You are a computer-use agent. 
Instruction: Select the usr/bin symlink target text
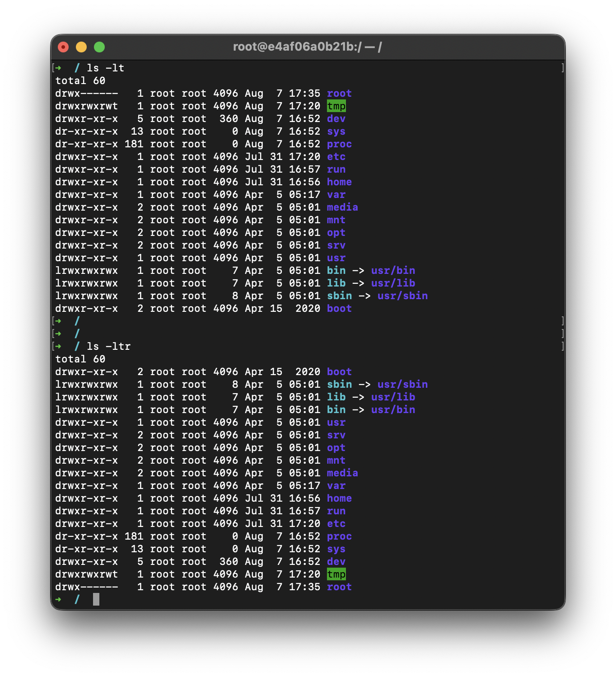[393, 270]
